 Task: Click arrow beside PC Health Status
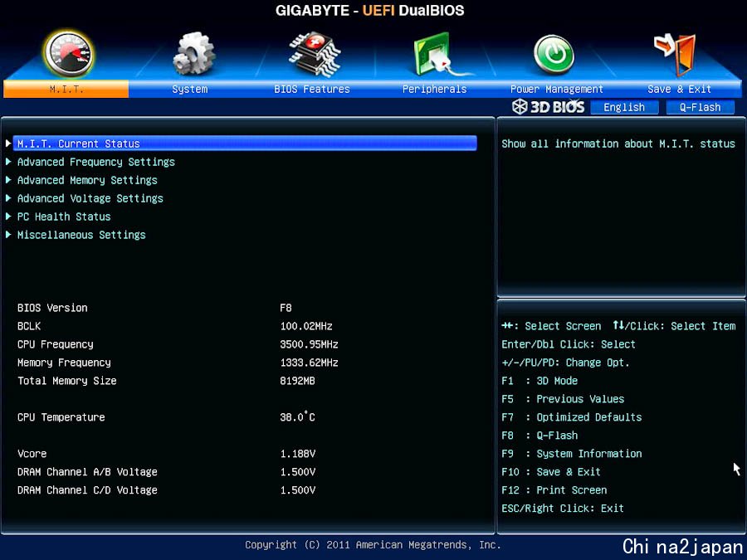click(x=8, y=217)
